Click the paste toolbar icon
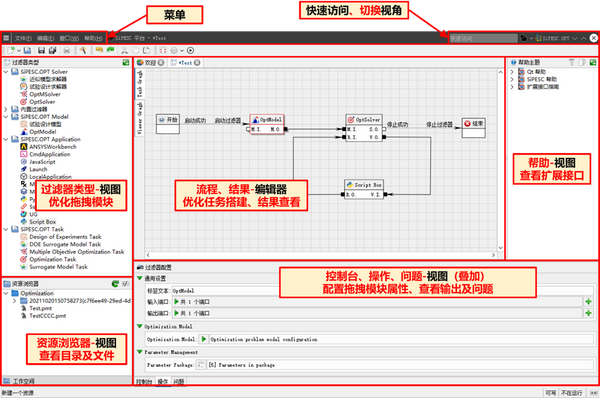Screen dimensions: 600x398 point(147,50)
